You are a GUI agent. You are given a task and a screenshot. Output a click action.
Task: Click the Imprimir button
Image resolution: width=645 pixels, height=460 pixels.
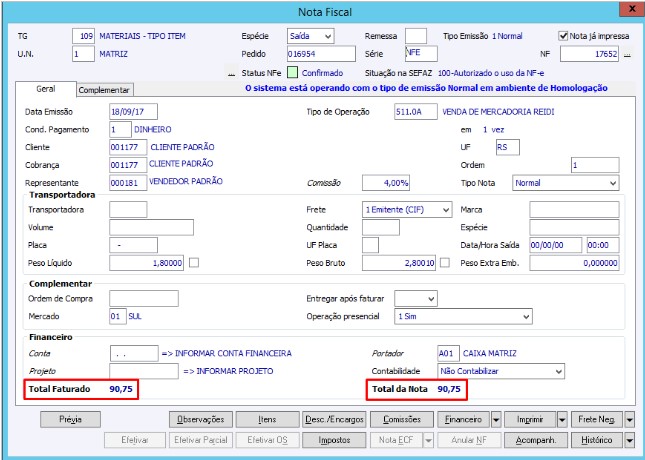click(530, 420)
